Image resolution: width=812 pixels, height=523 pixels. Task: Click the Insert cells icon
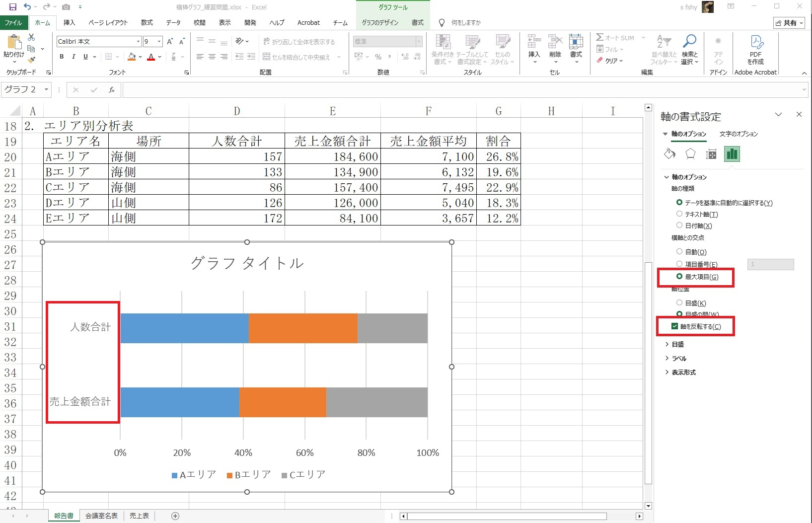click(534, 42)
